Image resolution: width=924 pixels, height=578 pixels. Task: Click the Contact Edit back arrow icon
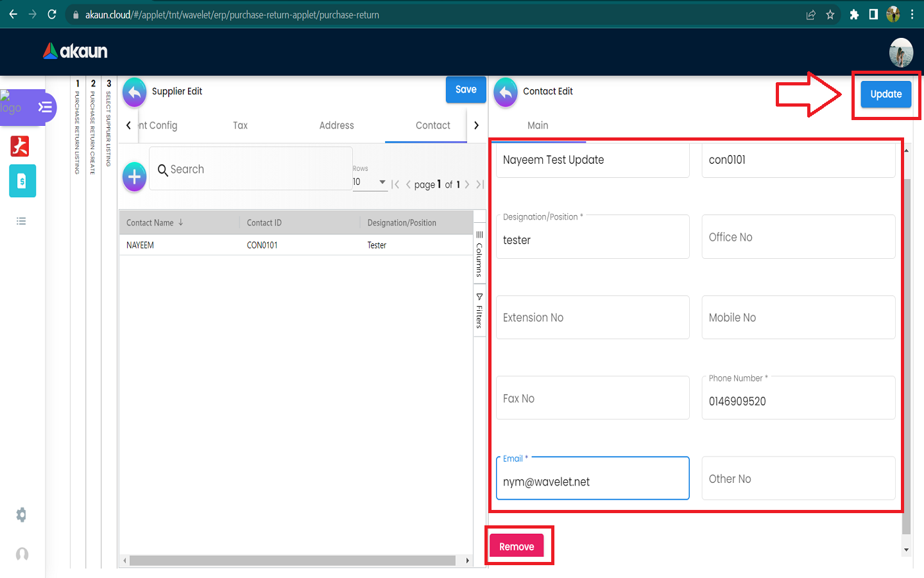click(506, 92)
